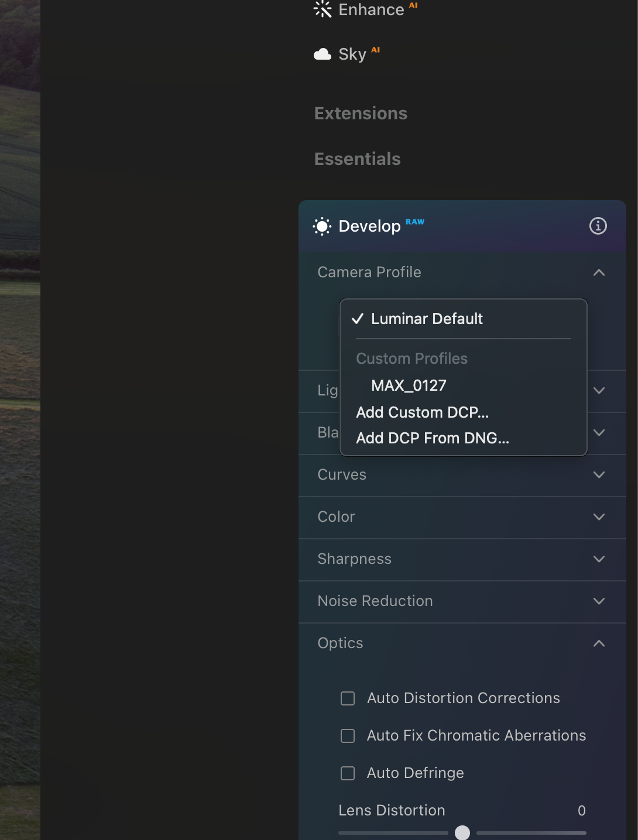Open the Develop info icon
The height and width of the screenshot is (840, 638).
point(598,226)
